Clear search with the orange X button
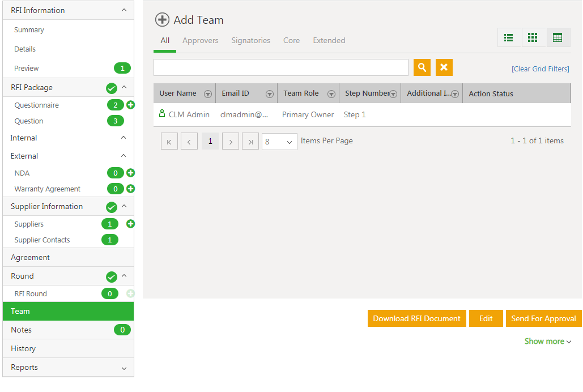Image resolution: width=583 pixels, height=392 pixels. 444,67
